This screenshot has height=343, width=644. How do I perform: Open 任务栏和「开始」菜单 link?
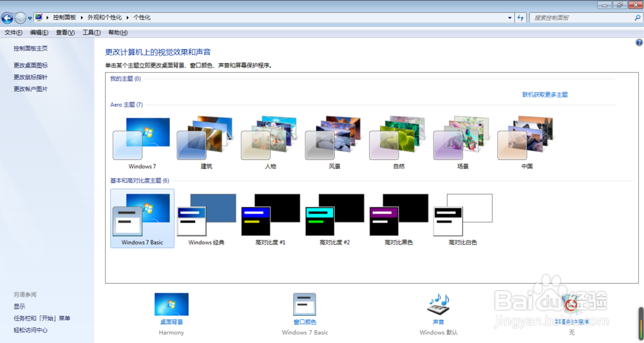[x=42, y=318]
